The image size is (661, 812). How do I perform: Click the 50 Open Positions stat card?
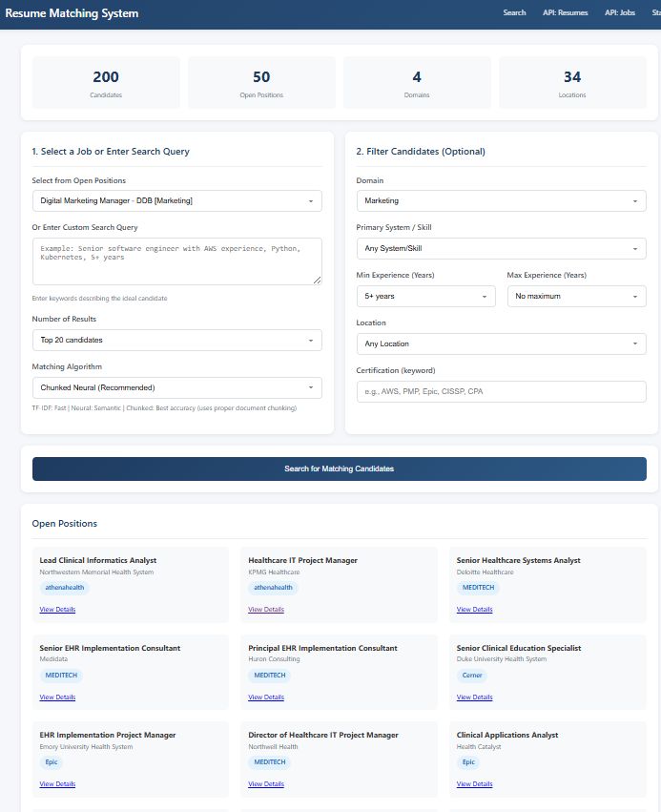tap(261, 83)
